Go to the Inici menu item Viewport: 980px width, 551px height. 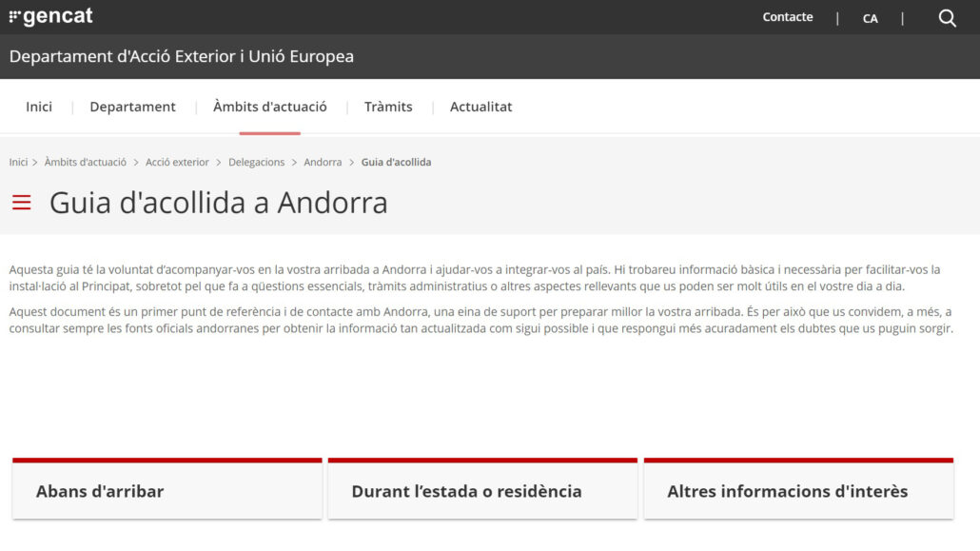(39, 107)
